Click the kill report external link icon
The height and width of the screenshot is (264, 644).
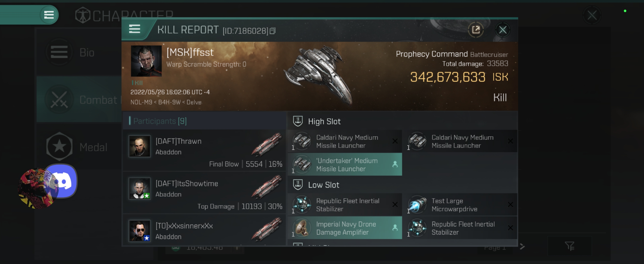tap(476, 30)
